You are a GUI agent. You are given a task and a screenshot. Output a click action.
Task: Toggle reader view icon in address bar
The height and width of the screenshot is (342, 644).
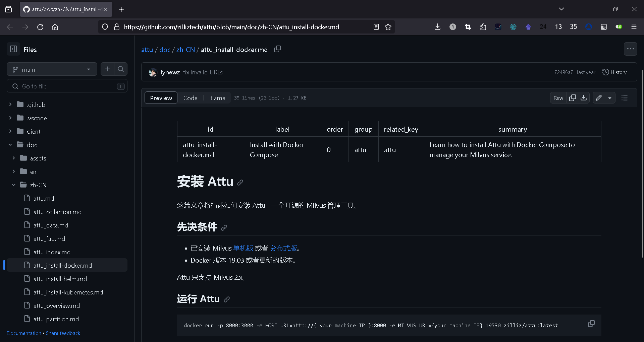click(376, 27)
